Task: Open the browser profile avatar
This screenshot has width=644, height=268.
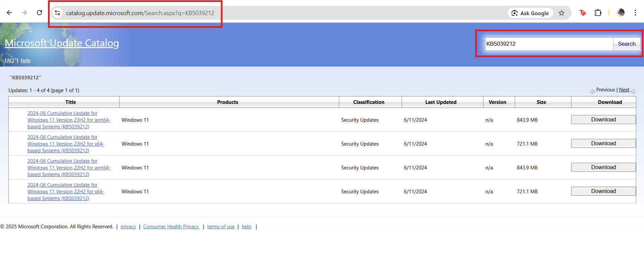Action: coord(620,13)
